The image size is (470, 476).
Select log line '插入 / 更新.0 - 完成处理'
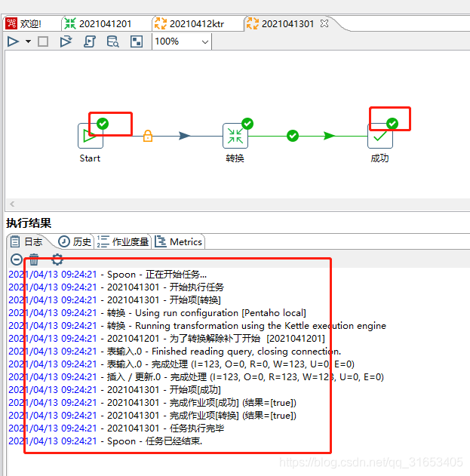tap(196, 376)
